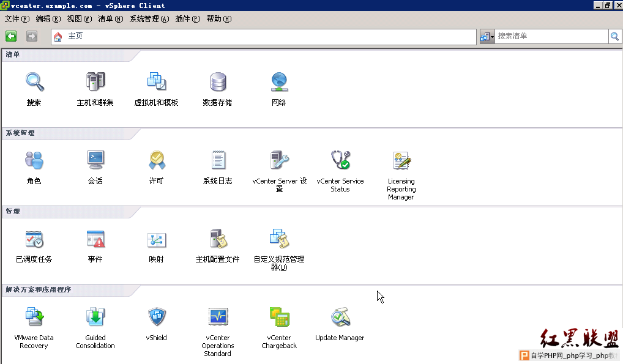
Task: Open the 插件(P) menu
Action: (188, 19)
